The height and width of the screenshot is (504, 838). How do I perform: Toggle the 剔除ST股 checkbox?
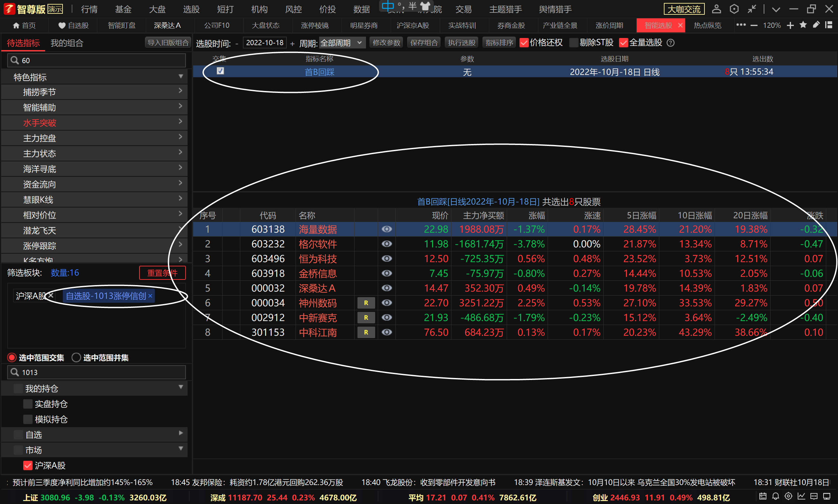(x=574, y=43)
